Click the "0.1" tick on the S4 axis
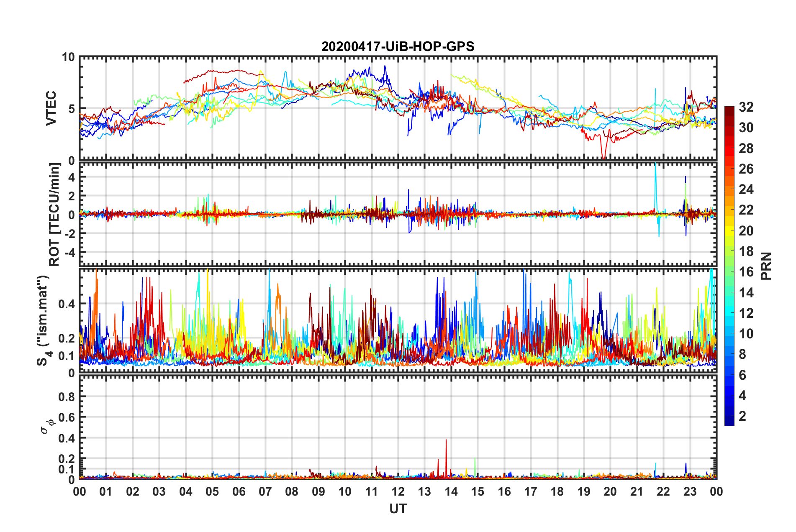The image size is (796, 532). click(67, 356)
